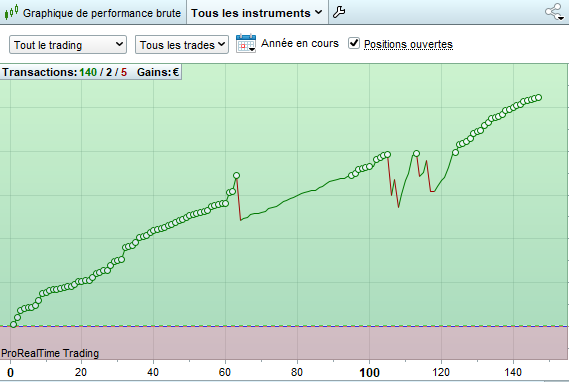Click the candlestick chart icon

click(11, 12)
